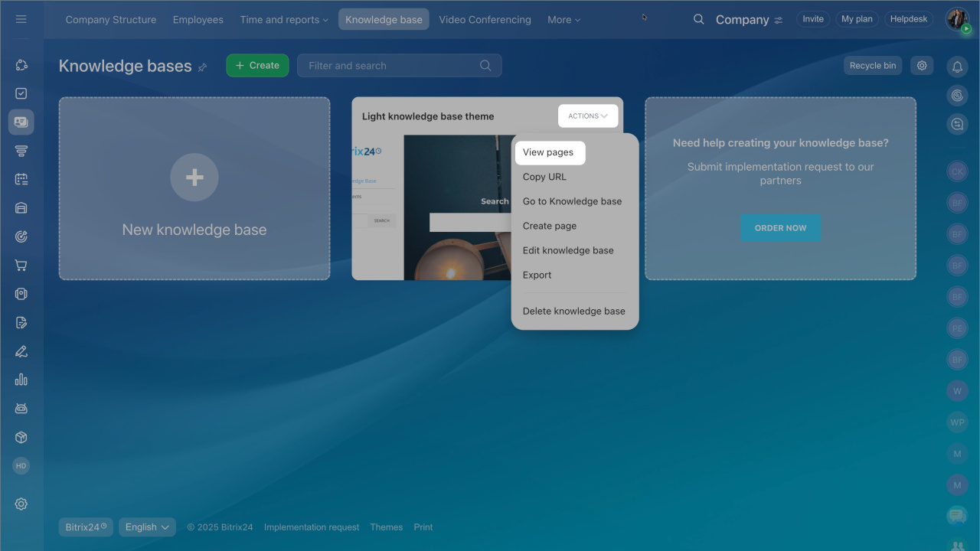
Task: Open the shopping cart icon in the sidebar
Action: click(21, 266)
